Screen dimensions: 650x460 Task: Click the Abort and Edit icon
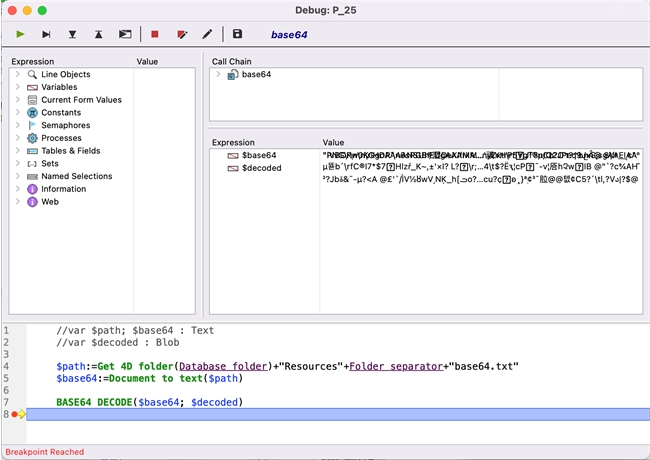(x=182, y=34)
